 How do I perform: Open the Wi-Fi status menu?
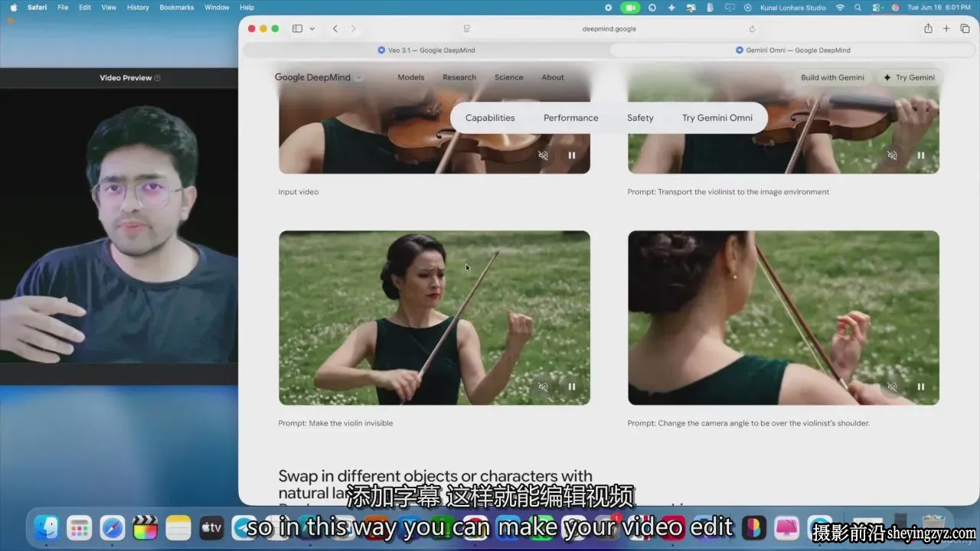[x=840, y=8]
